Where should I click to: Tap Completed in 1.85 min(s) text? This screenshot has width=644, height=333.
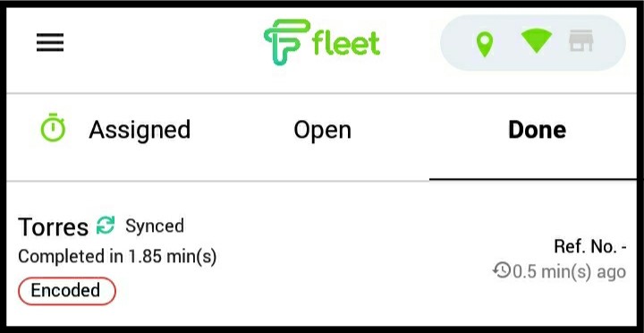[117, 257]
